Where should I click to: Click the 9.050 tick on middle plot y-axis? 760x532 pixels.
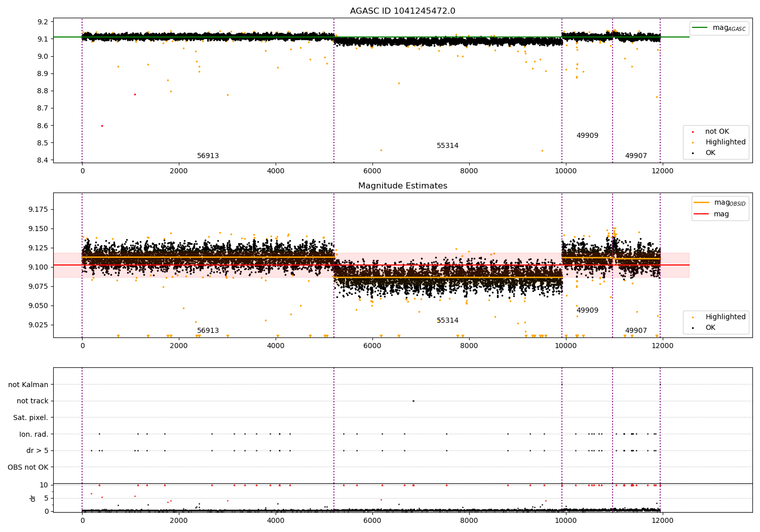click(38, 306)
